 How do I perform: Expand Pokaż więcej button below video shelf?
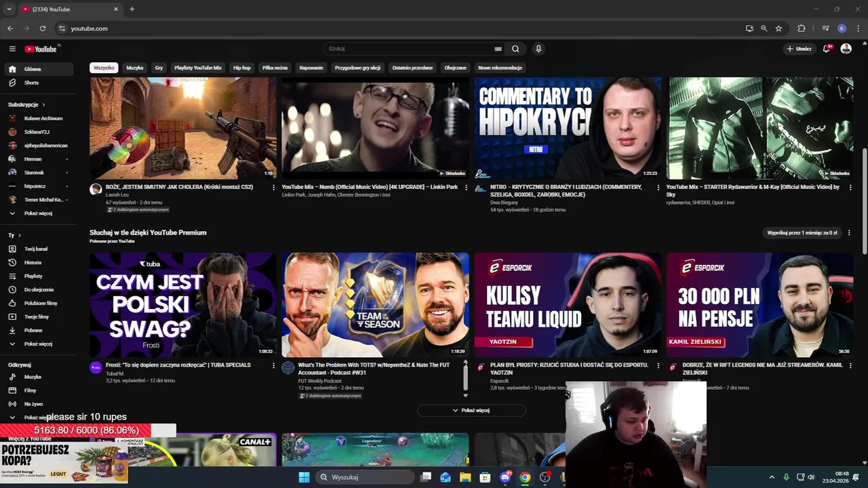pos(471,410)
